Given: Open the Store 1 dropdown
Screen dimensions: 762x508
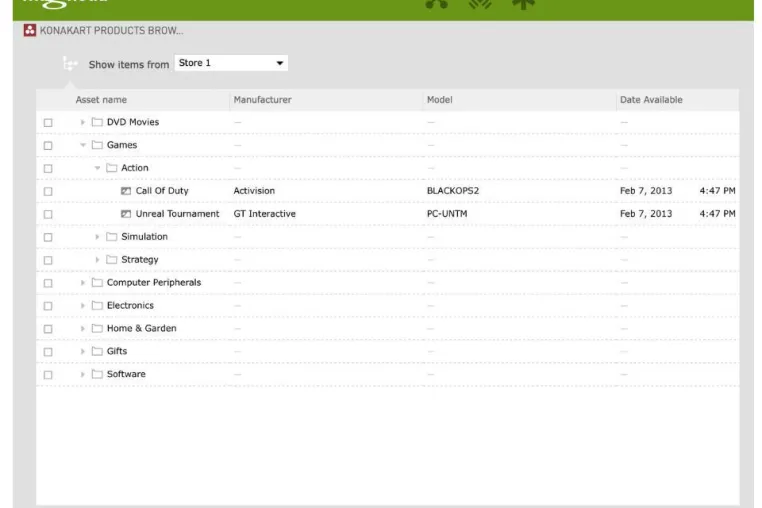Looking at the screenshot, I should coord(231,63).
